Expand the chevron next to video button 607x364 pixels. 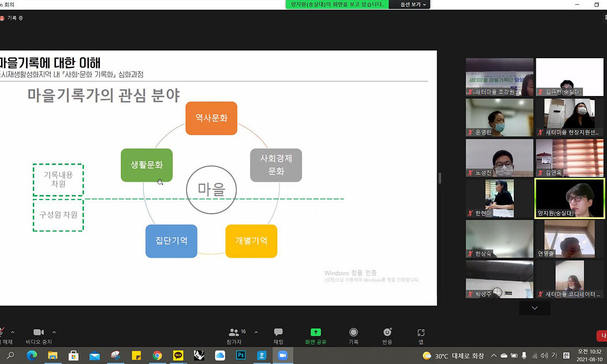(54, 332)
